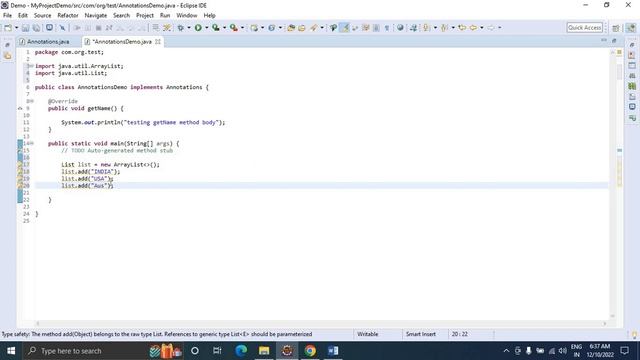Screen dimensions: 640x360
Task: Click the Run External Tools icon
Action: click(x=233, y=28)
